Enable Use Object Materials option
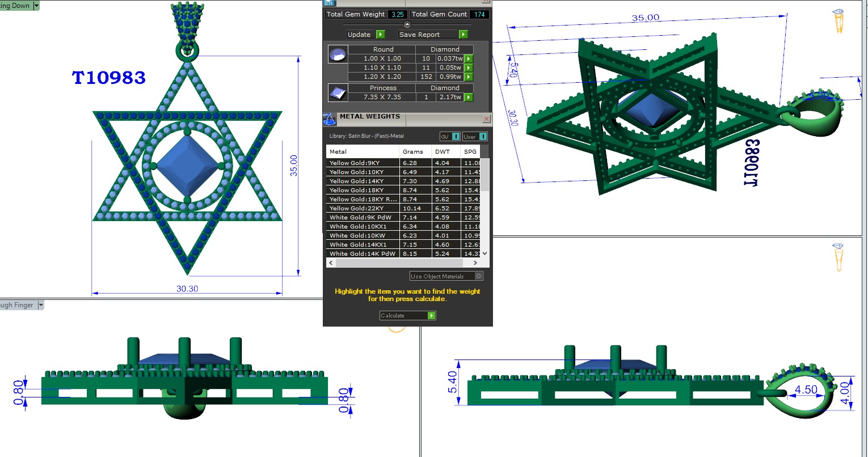Viewport: 868px width, 457px height. [x=478, y=276]
